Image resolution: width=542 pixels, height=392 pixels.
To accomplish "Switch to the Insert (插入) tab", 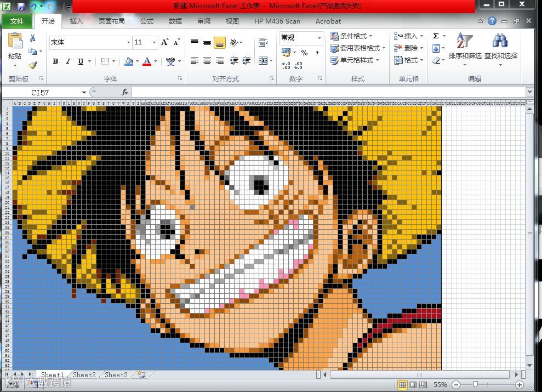I will [76, 21].
